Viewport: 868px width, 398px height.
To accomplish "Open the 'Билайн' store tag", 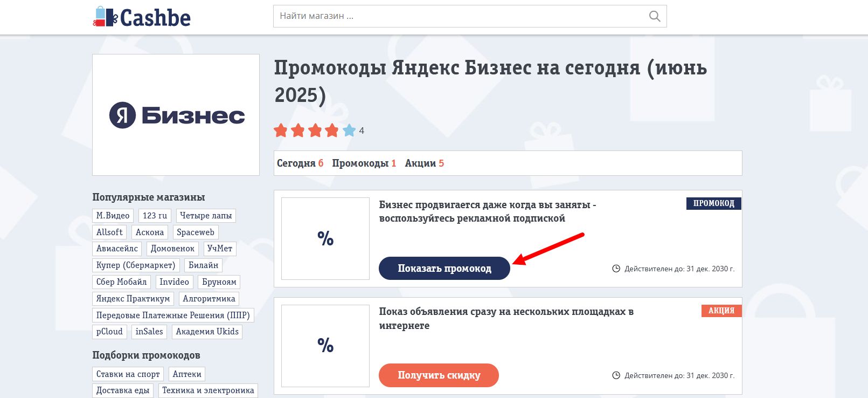I will click(x=203, y=265).
